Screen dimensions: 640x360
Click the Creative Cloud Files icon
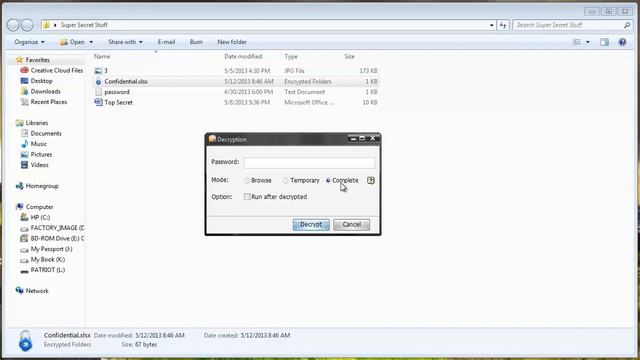[x=24, y=70]
